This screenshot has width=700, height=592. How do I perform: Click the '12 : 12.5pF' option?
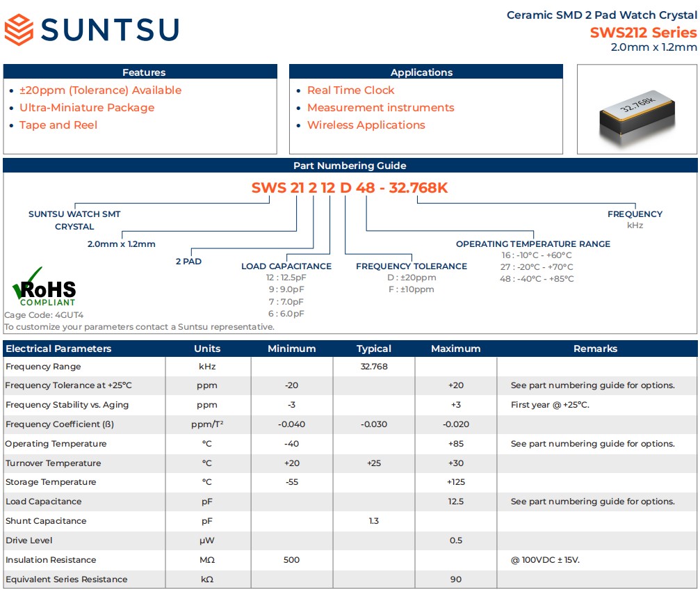click(286, 278)
